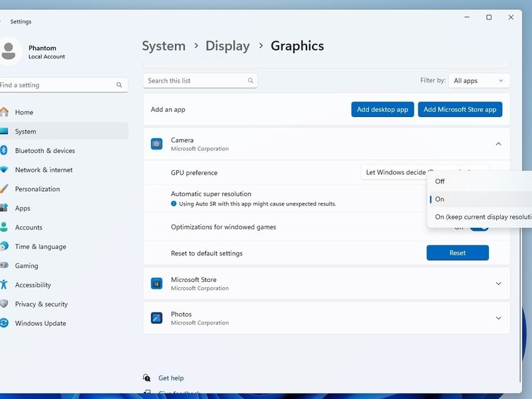Open Bluetooth & devices settings
Screen dimensions: 532x399
(64, 150)
